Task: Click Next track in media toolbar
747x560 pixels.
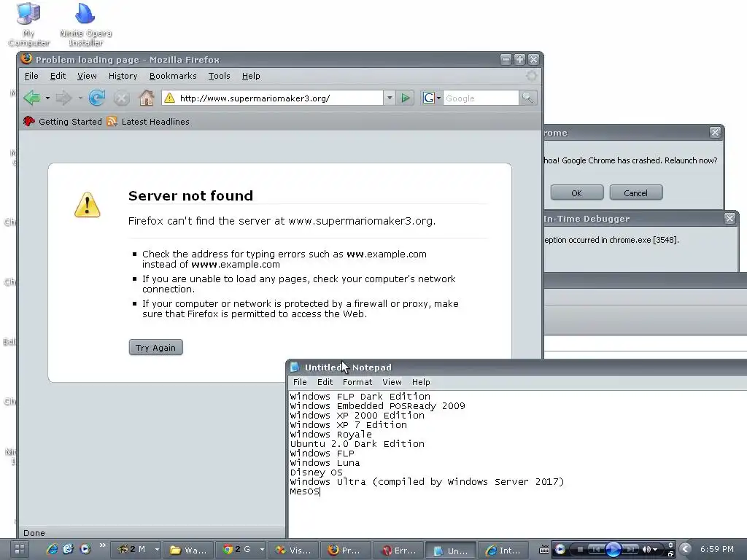Action: 630,550
